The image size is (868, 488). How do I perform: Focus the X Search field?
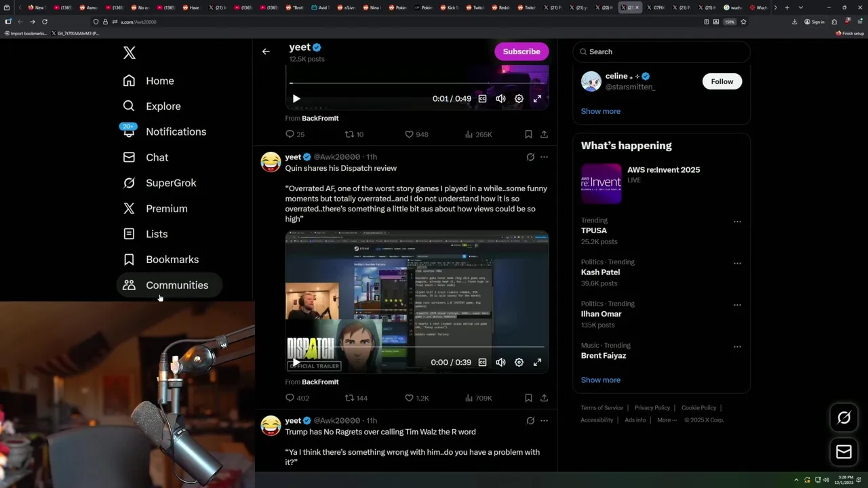tap(661, 52)
